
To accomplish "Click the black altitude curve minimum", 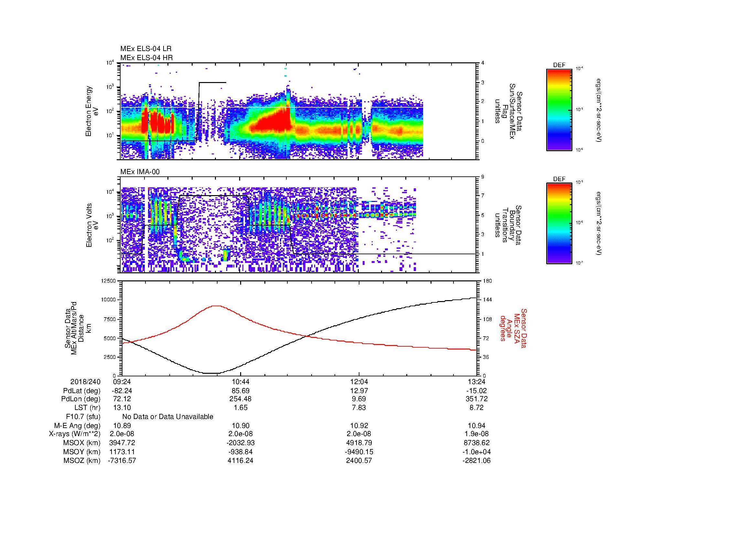I will tap(211, 373).
